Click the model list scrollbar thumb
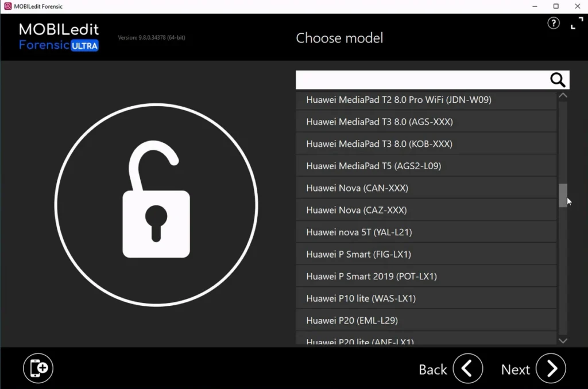Viewport: 588px width, 389px height. [563, 195]
